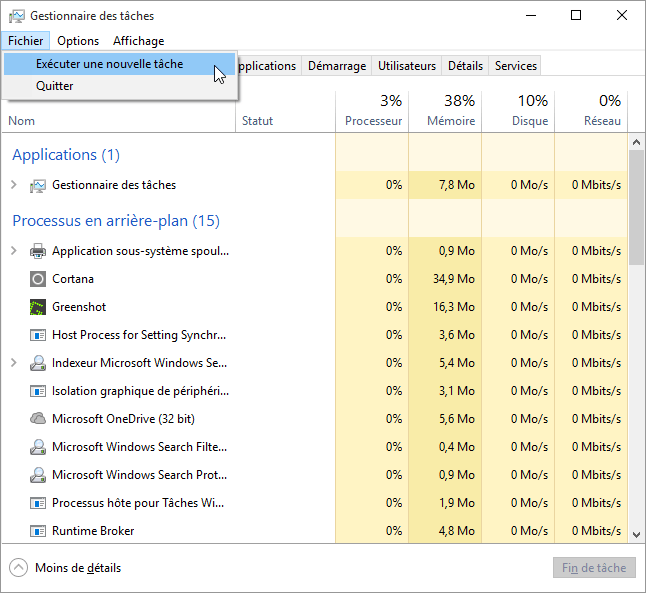Select the Processus hôte pour Tâches Wi name
The width and height of the screenshot is (646, 593).
[138, 503]
